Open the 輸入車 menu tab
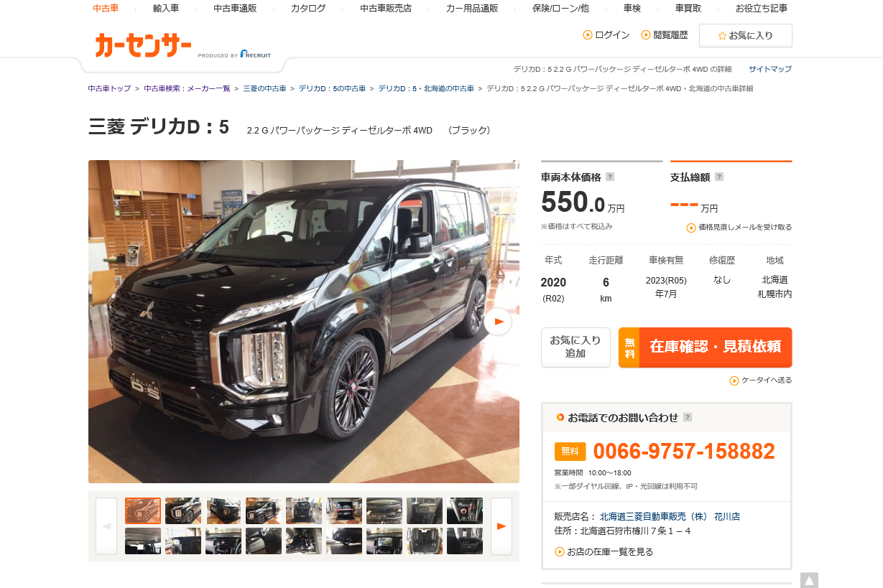 pos(166,9)
